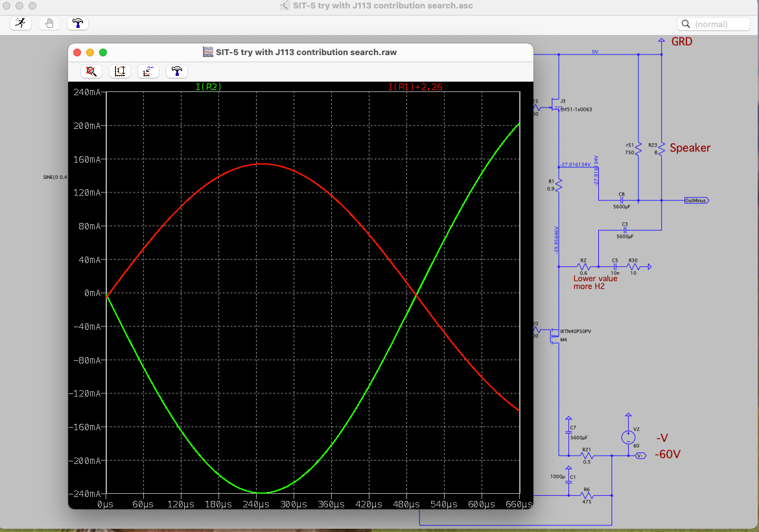The width and height of the screenshot is (759, 532).
Task: Click the 0µs time axis label
Action: pos(105,504)
